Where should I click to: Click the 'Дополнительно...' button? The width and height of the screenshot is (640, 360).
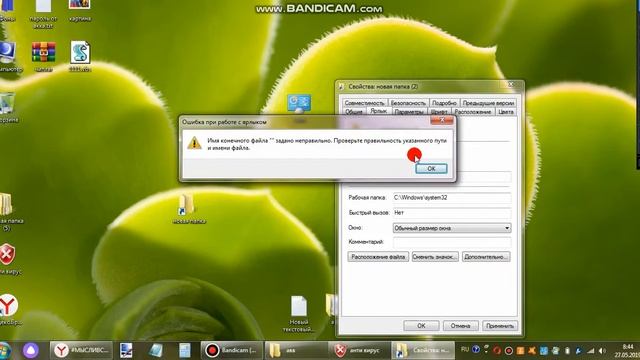486,257
